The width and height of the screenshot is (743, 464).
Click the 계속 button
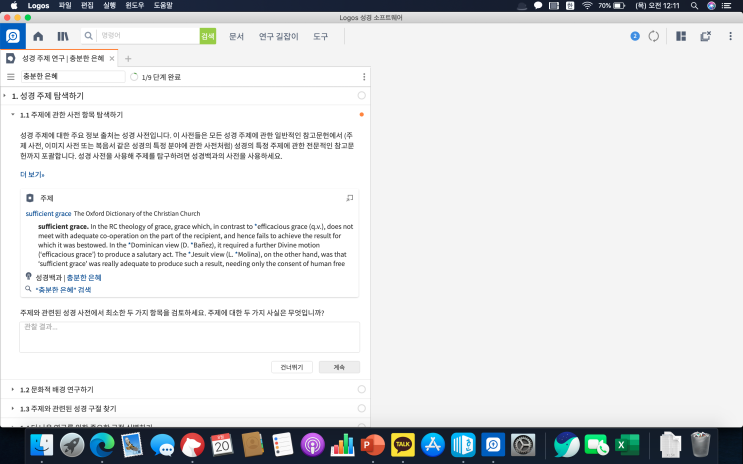coord(339,367)
